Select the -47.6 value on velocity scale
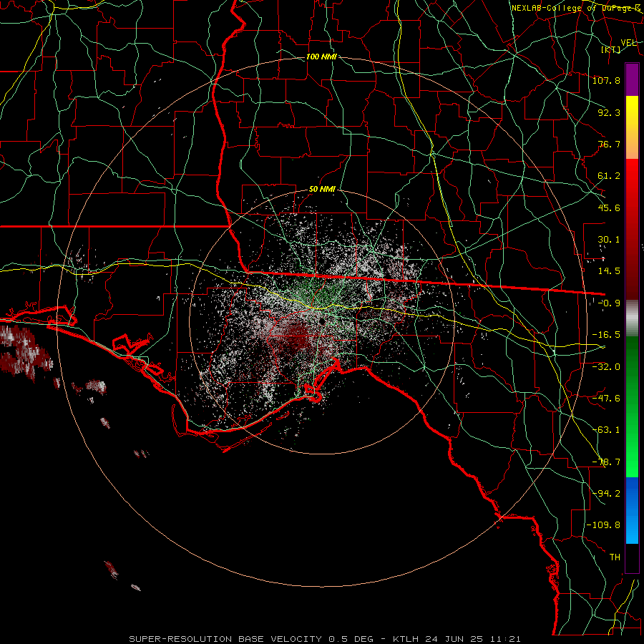 pos(606,399)
